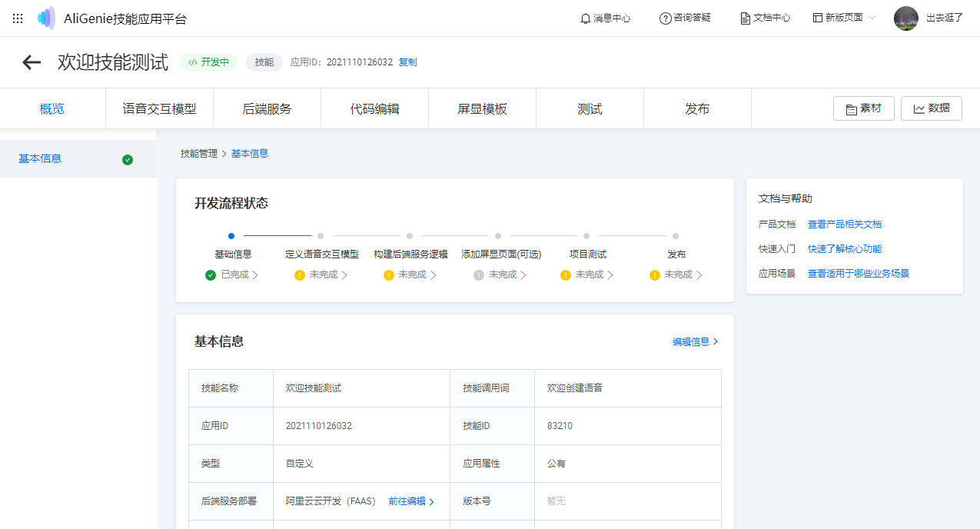Viewport: 980px width, 529px height.
Task: Open 未完成 status under 发布 step
Action: pyautogui.click(x=676, y=274)
